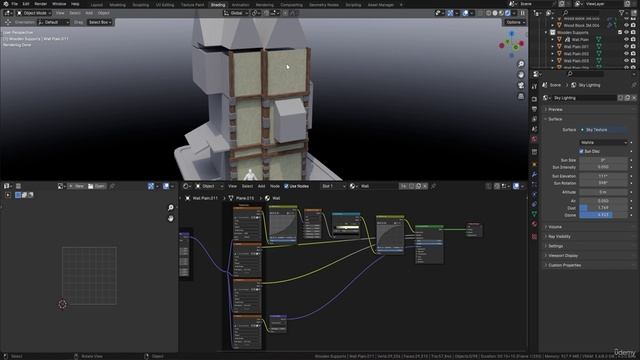Disable Wall Plain.001 in renders camera icon
Viewport: 640px width, 360px height.
click(x=633, y=47)
